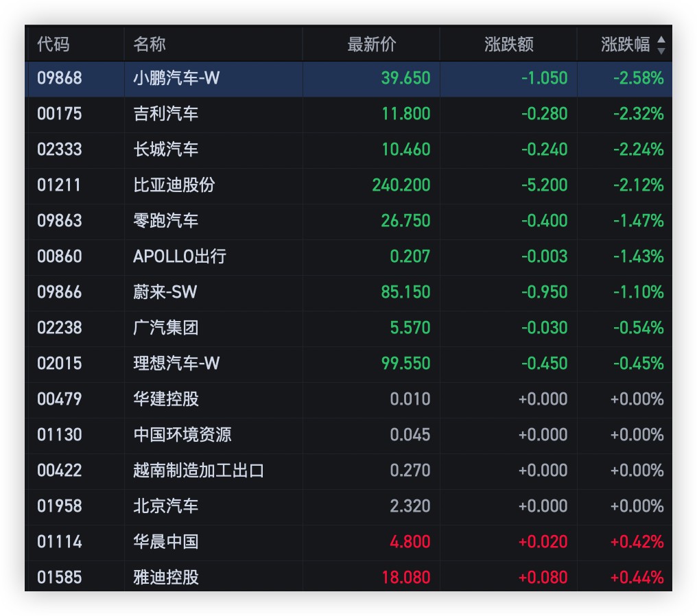Click the 名称 column header

(150, 45)
